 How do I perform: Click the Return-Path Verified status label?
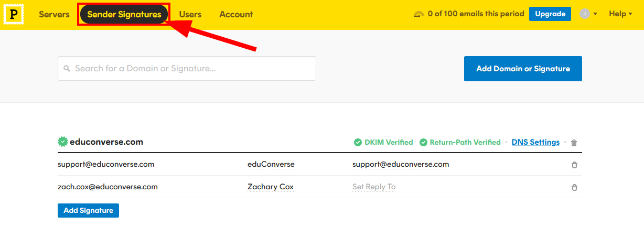[x=465, y=142]
